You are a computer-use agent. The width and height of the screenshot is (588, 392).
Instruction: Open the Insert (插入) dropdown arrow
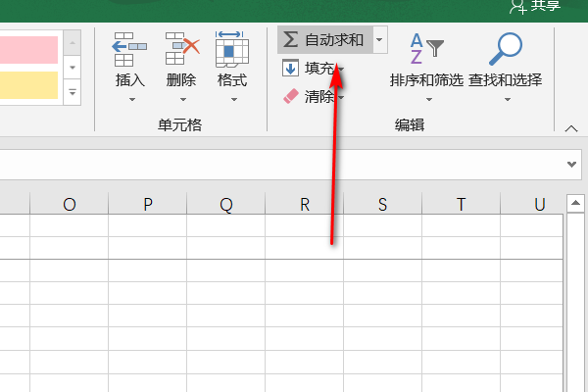click(132, 99)
